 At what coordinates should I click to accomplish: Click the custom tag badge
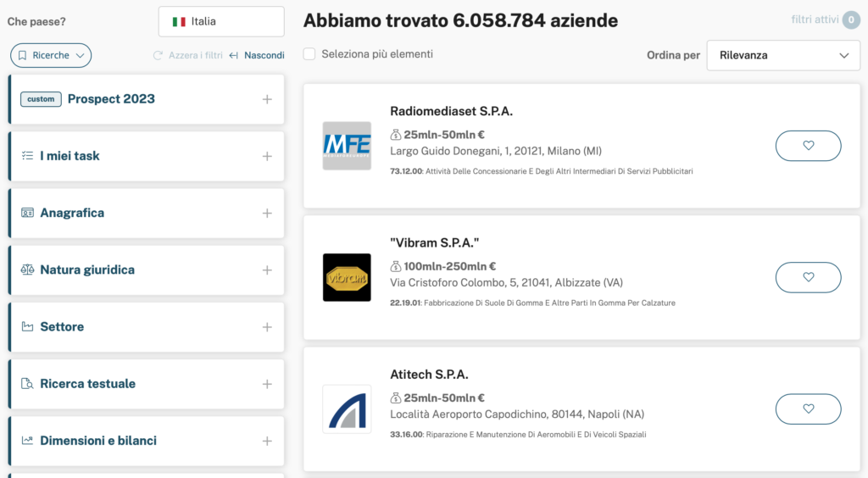[x=41, y=99]
